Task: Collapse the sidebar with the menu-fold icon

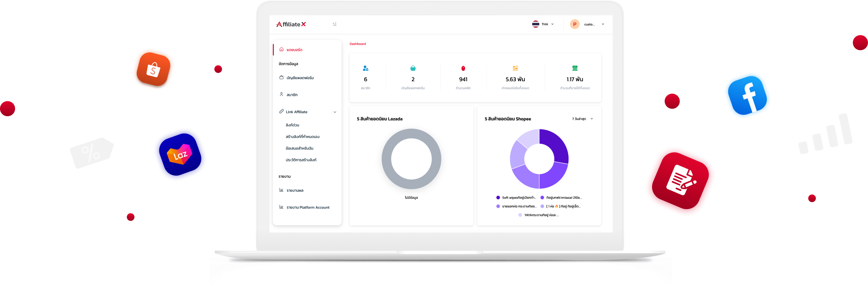Action: (x=335, y=24)
